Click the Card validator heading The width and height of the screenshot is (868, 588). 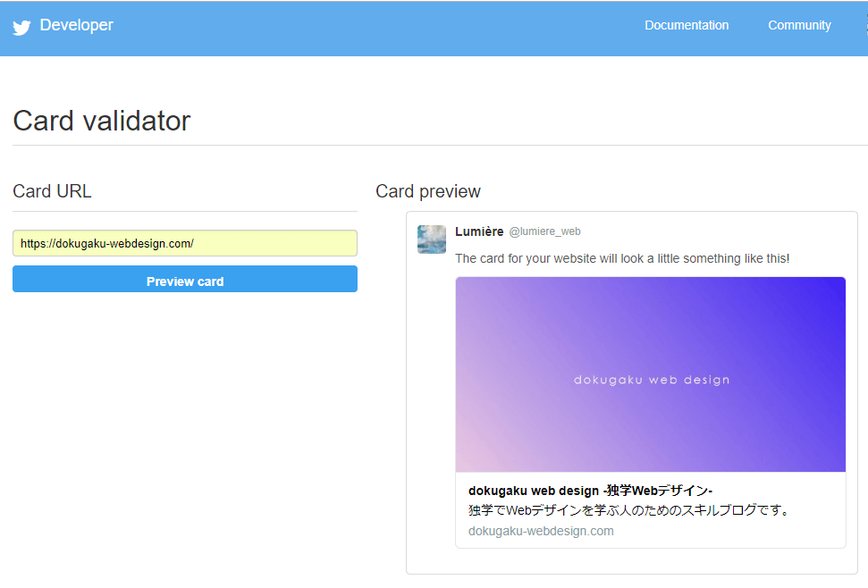102,122
